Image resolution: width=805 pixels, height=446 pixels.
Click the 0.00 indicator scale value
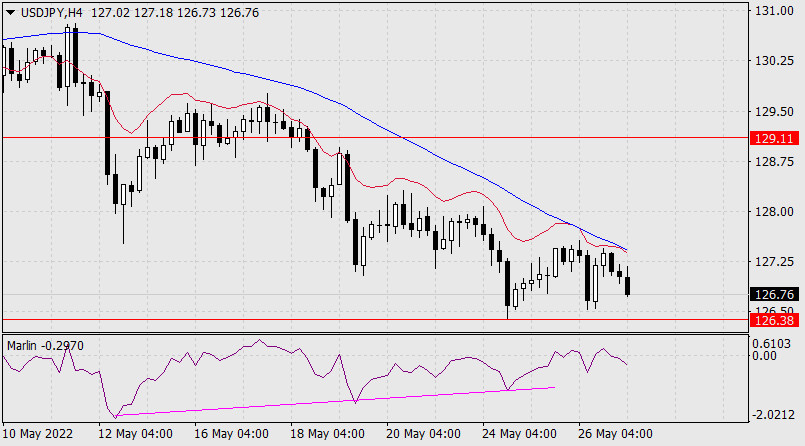pyautogui.click(x=765, y=356)
